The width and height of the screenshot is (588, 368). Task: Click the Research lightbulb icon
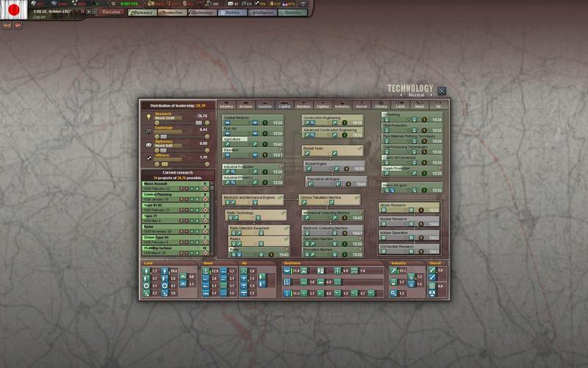click(x=148, y=116)
